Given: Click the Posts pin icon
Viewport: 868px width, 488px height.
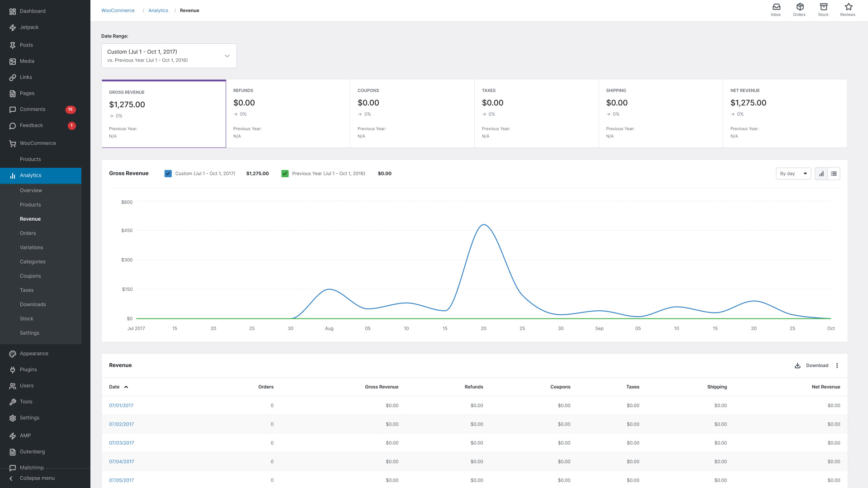Looking at the screenshot, I should (x=13, y=45).
